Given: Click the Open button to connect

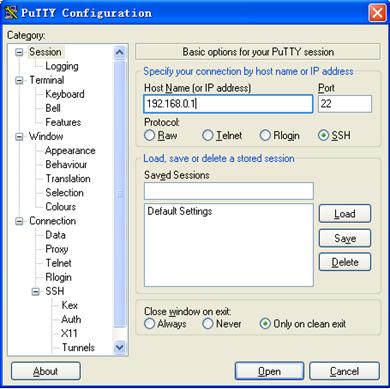Looking at the screenshot, I should click(269, 371).
